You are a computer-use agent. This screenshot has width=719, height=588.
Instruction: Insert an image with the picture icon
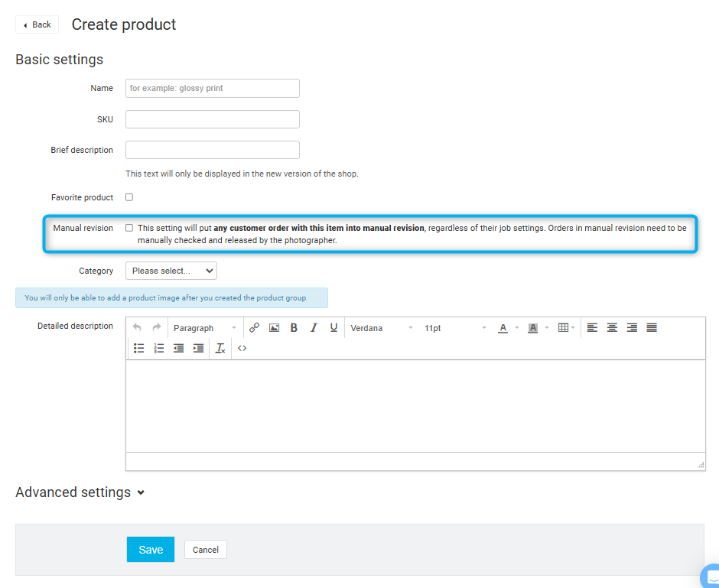coord(274,328)
